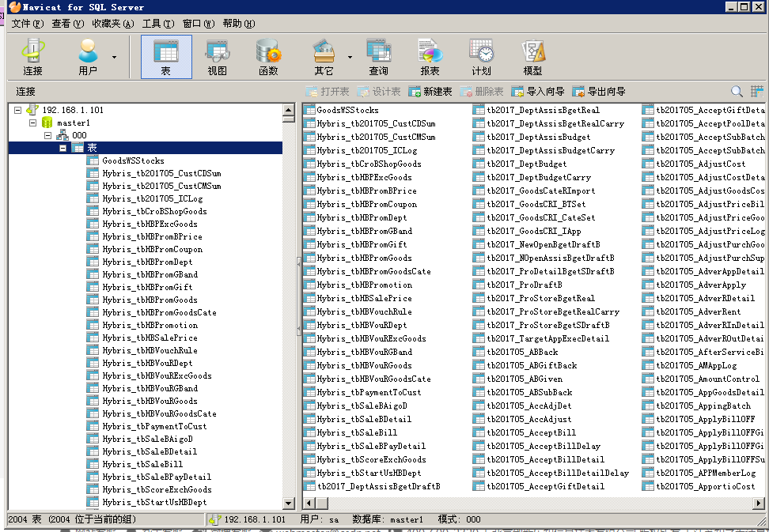Open the 其它 dropdown arrow

click(350, 58)
